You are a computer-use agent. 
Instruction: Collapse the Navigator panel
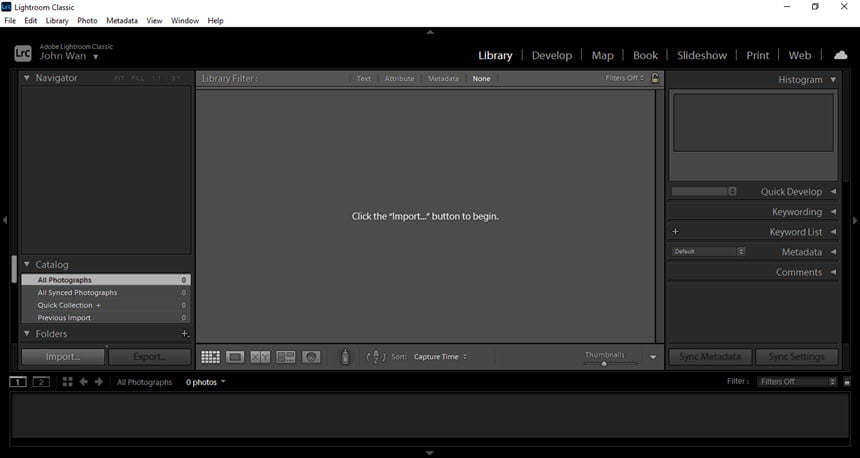pyautogui.click(x=26, y=78)
